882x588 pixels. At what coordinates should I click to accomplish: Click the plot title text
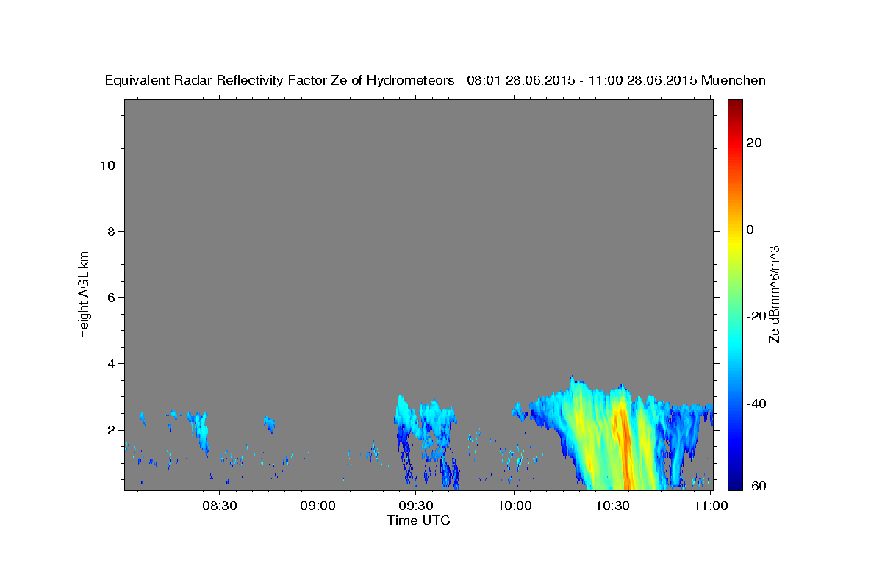coord(435,81)
